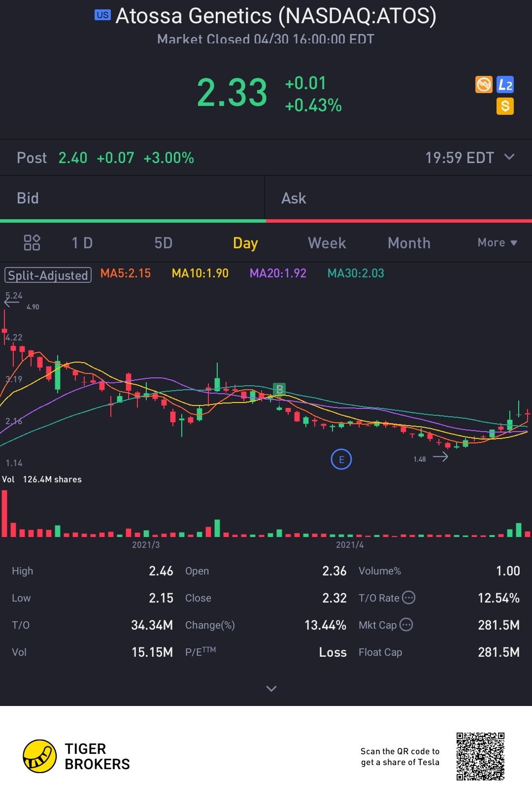Tap the High 2.46 value
This screenshot has height=807, width=532.
(161, 571)
